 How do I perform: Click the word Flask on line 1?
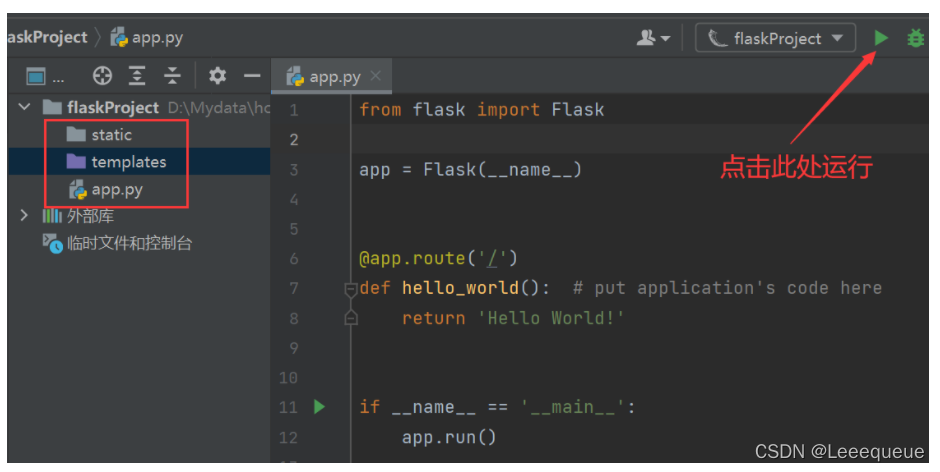coord(578,110)
